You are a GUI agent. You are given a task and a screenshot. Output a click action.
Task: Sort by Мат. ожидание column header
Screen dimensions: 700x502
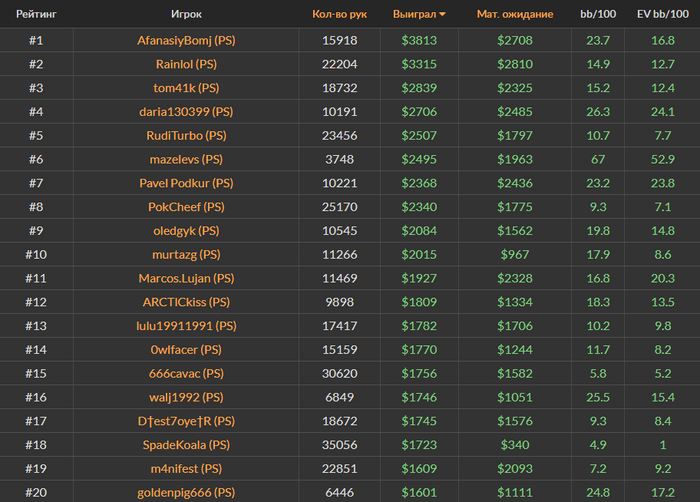click(x=515, y=15)
